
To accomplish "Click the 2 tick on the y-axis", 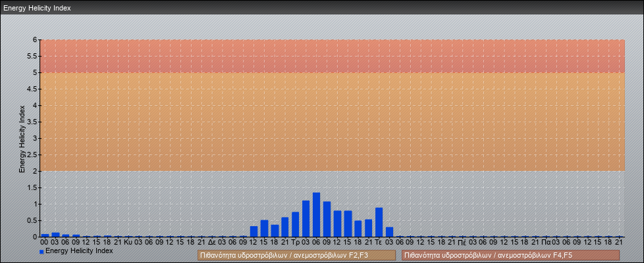I will coord(36,171).
